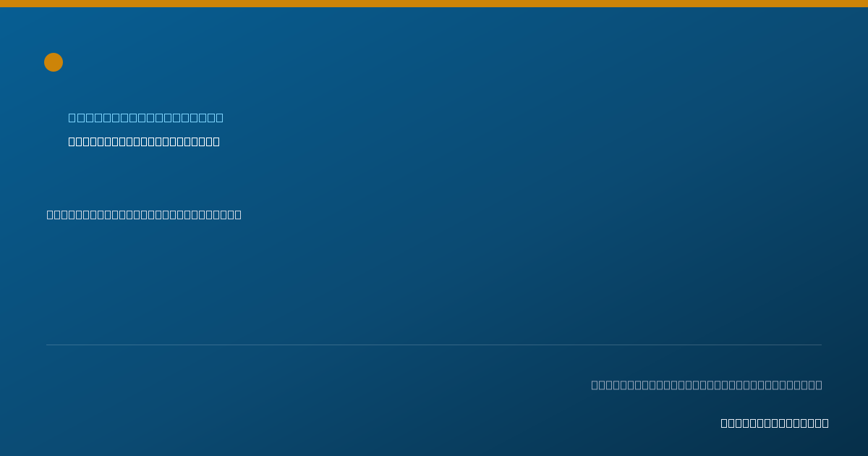Click the first character of the middle-left text line

[x=51, y=214]
